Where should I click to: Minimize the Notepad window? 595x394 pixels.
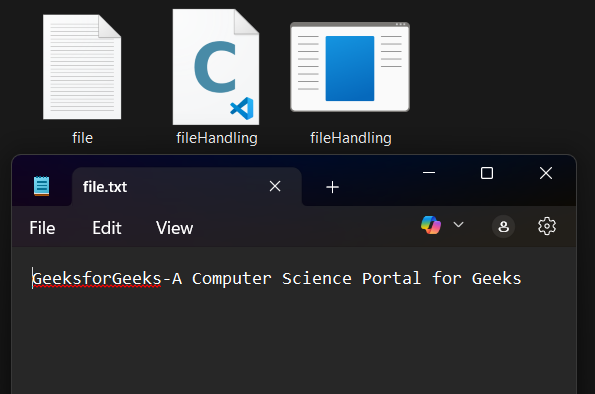pyautogui.click(x=429, y=173)
